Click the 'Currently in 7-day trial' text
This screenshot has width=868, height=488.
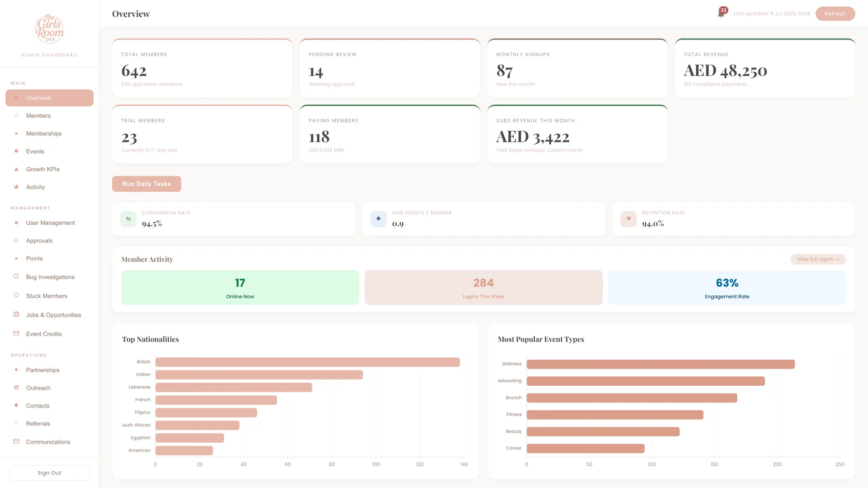(149, 150)
